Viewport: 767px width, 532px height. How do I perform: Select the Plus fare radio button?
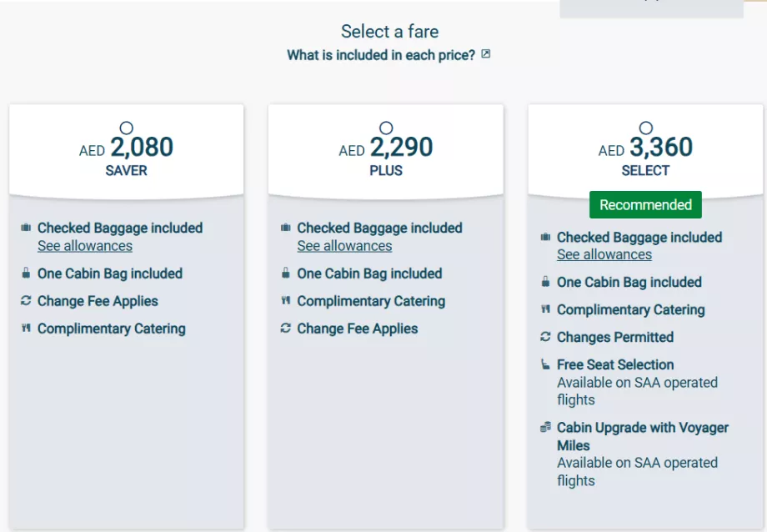pos(385,128)
